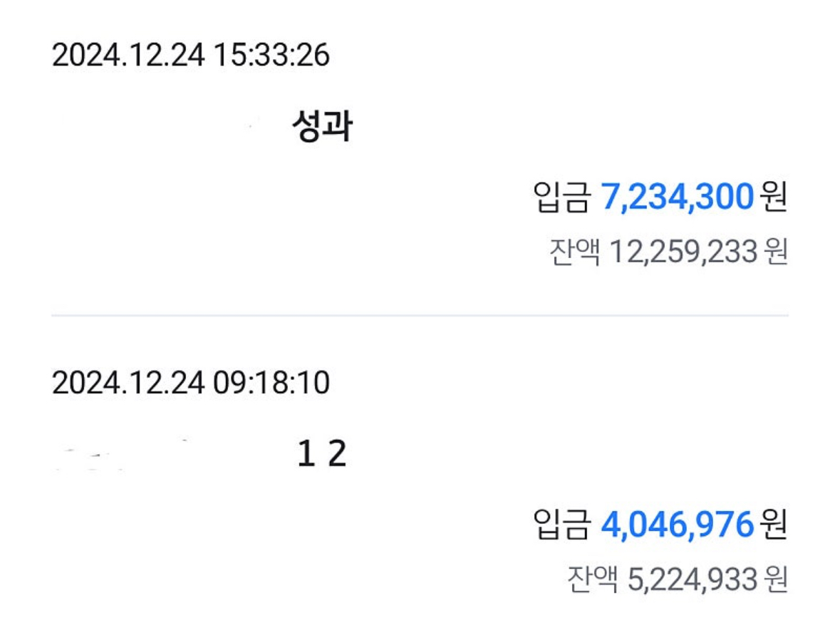Click the balance 5,224,933 원
This screenshot has width=840, height=643.
[707, 580]
